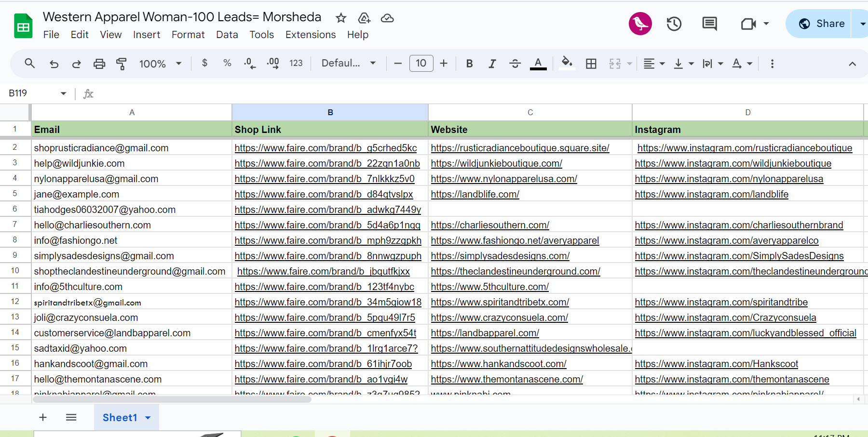Format as percent
The image size is (868, 437).
click(227, 63)
